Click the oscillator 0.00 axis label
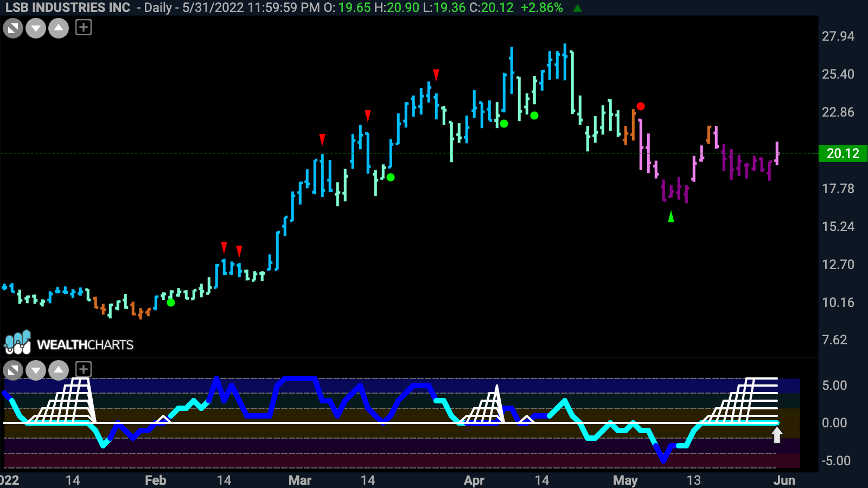The height and width of the screenshot is (488, 868). click(x=834, y=423)
